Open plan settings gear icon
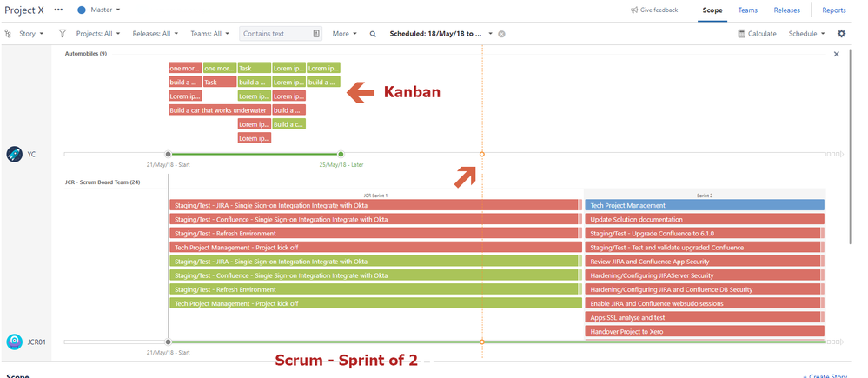Viewport: 868px width, 378px height. click(x=841, y=34)
